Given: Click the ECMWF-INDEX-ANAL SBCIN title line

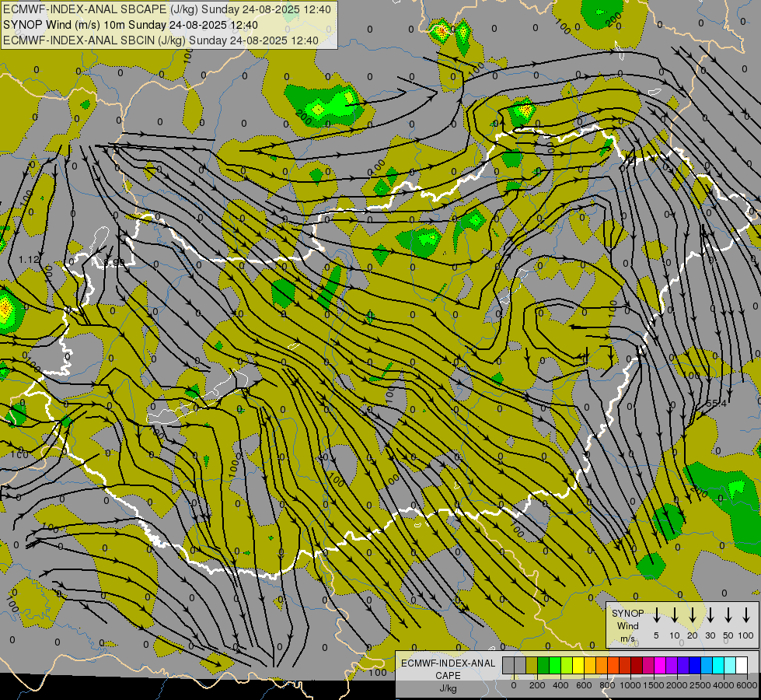Looking at the screenshot, I should (161, 40).
